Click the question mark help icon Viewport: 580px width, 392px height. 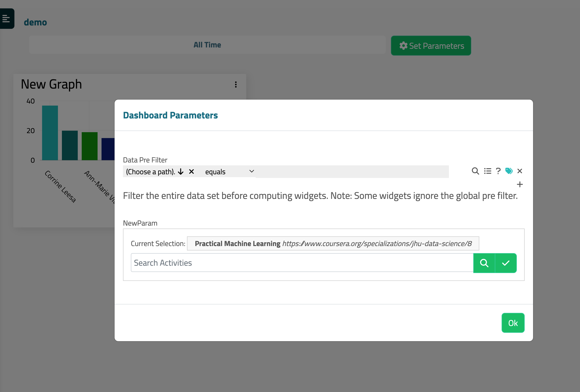[x=498, y=171]
